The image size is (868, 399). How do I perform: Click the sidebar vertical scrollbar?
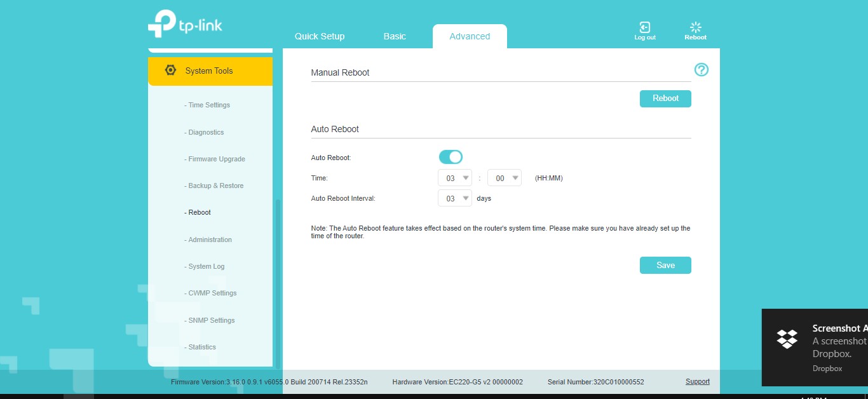point(277,280)
